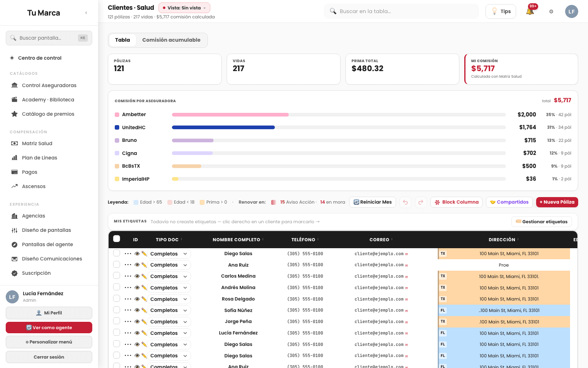
Task: Select the checkbox on Jorge Peña's row
Action: pyautogui.click(x=117, y=321)
